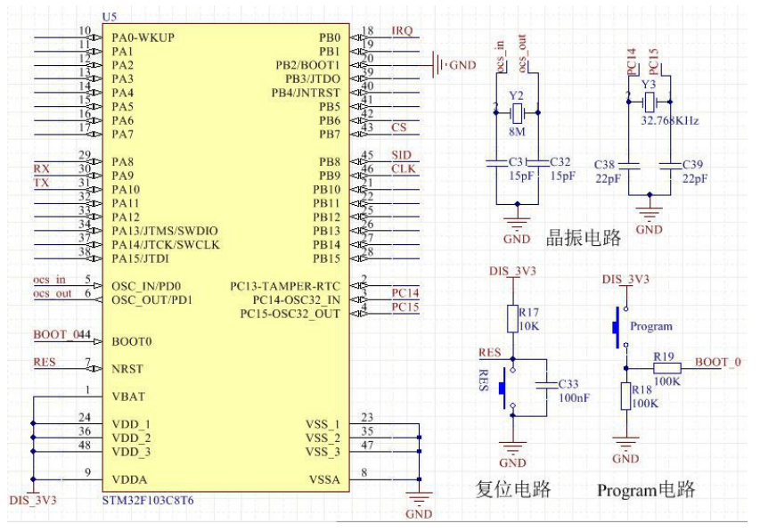760x532 pixels.
Task: Click the PA0-WKUP pin label
Action: pos(143,37)
